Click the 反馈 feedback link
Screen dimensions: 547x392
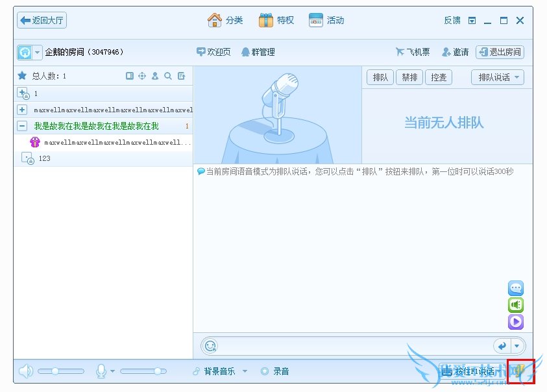click(x=452, y=21)
